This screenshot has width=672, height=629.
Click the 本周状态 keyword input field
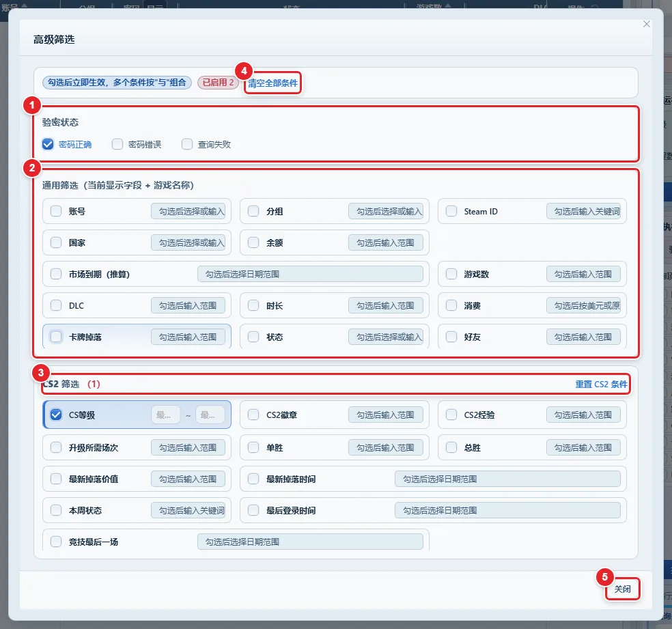[x=188, y=510]
